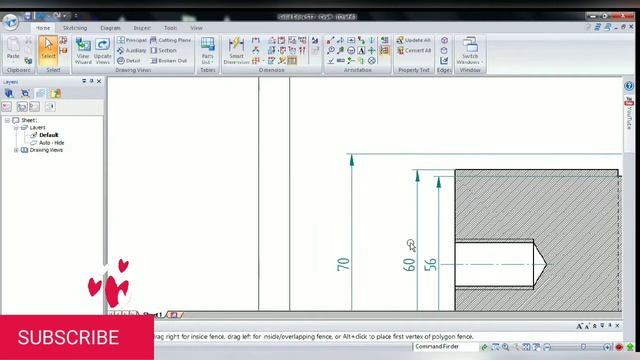
Task: Close the Layers panel
Action: click(x=99, y=81)
